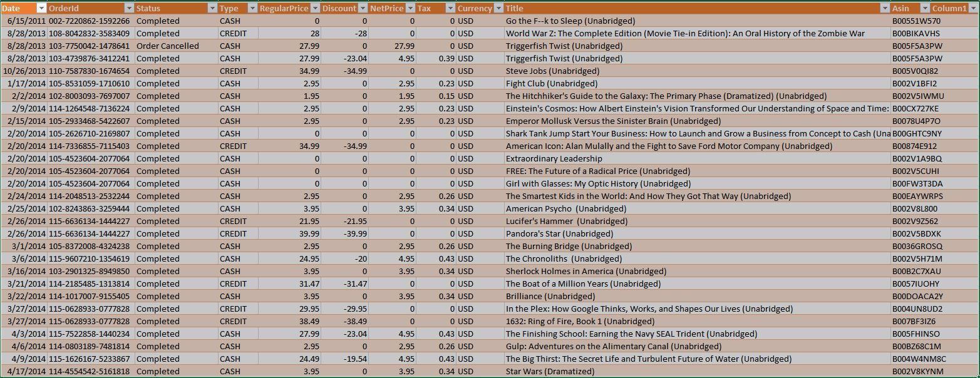The image size is (980, 378).
Task: Click the Shark Tank Jump Start title cell
Action: point(698,133)
